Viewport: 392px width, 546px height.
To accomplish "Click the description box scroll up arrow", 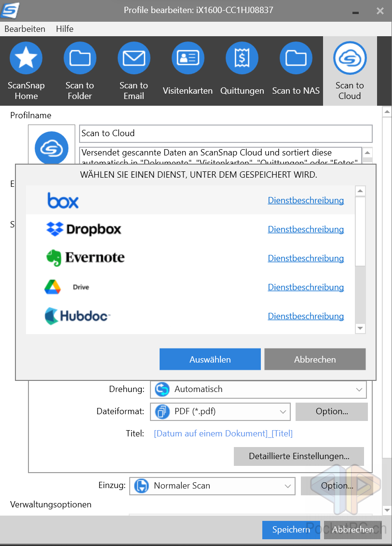I will click(367, 152).
